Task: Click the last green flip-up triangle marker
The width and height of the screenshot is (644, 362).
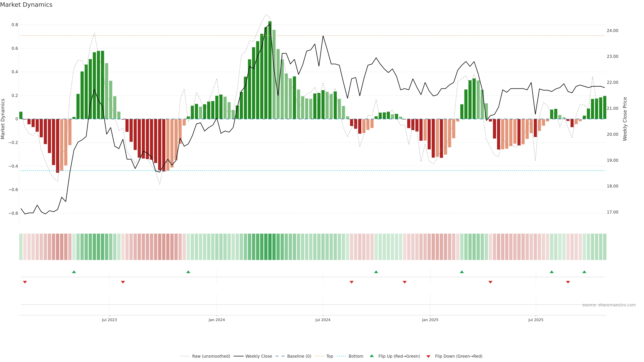Action: 584,272
